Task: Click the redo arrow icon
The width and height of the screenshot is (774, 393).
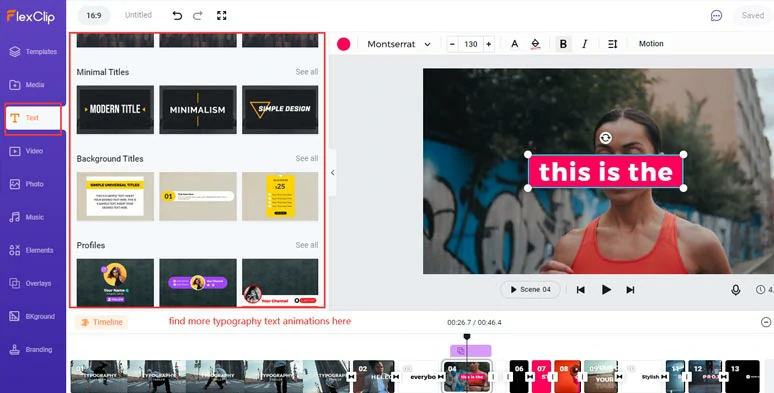Action: click(x=198, y=15)
